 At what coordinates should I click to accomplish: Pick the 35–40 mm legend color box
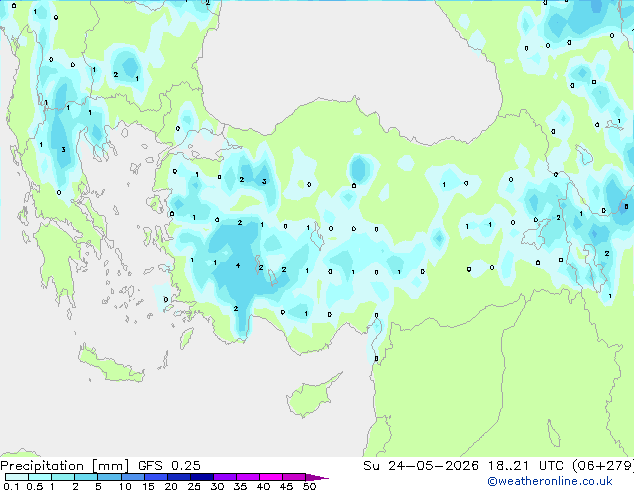pos(248,477)
